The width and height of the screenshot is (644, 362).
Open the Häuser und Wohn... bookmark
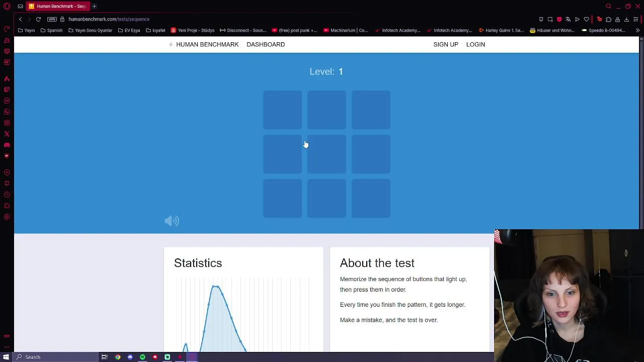pos(553,31)
